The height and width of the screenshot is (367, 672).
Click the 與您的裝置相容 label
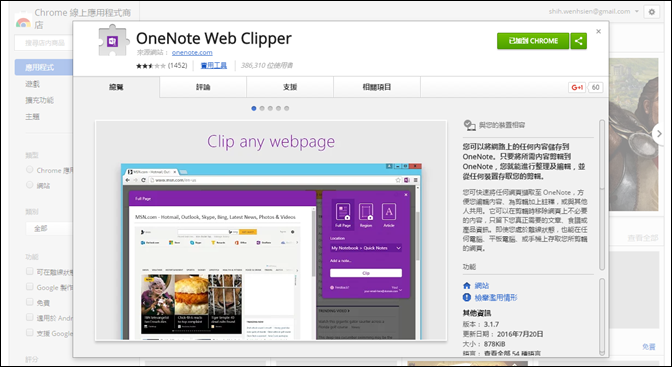tap(502, 125)
